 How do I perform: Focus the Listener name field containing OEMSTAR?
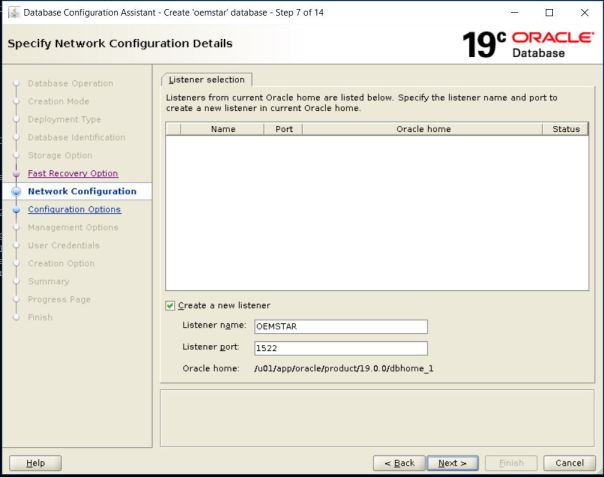(341, 326)
